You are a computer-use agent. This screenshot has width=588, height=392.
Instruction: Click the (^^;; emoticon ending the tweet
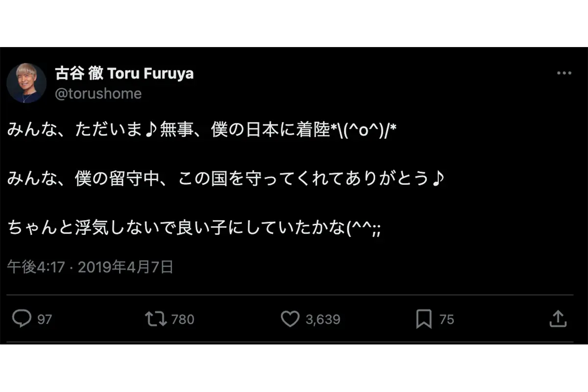pyautogui.click(x=363, y=228)
